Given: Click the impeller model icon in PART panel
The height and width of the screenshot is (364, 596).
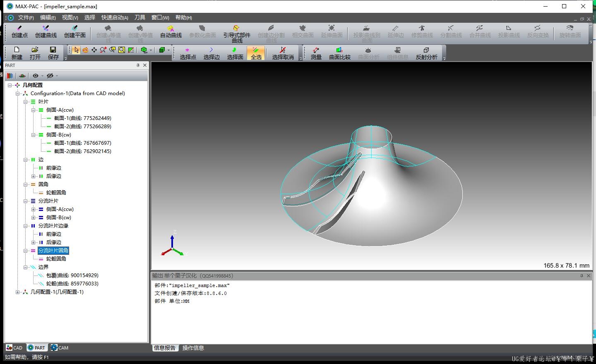Looking at the screenshot, I should [x=22, y=76].
